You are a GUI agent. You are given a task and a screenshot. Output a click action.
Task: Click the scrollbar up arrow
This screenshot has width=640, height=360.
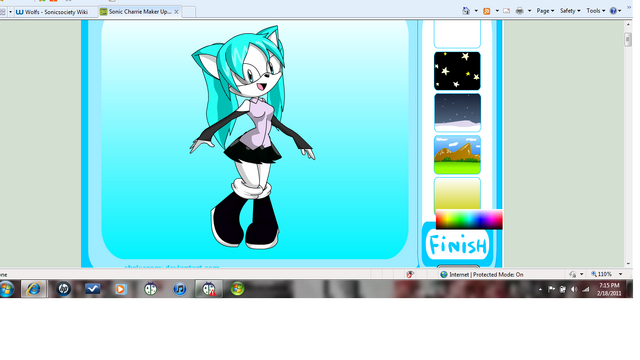click(628, 25)
